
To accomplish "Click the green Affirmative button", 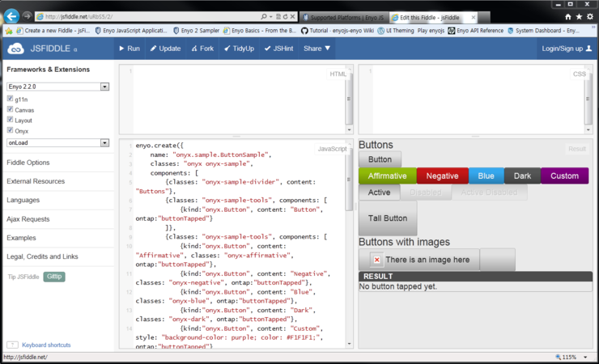I will point(388,176).
